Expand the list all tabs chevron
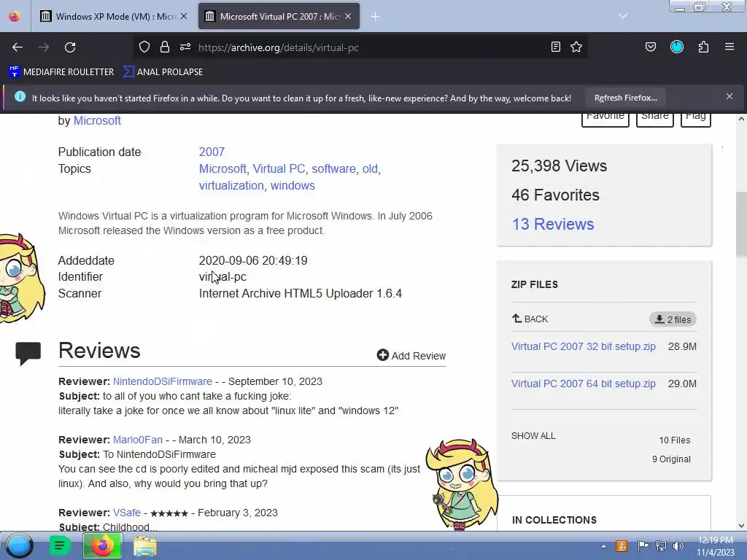Viewport: 747px width, 560px height. point(623,16)
